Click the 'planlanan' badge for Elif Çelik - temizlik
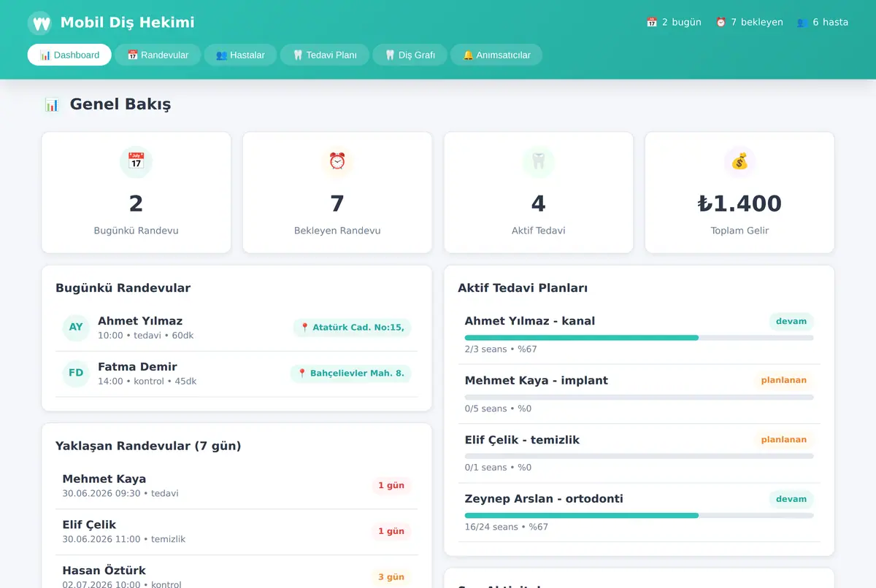 (x=783, y=440)
